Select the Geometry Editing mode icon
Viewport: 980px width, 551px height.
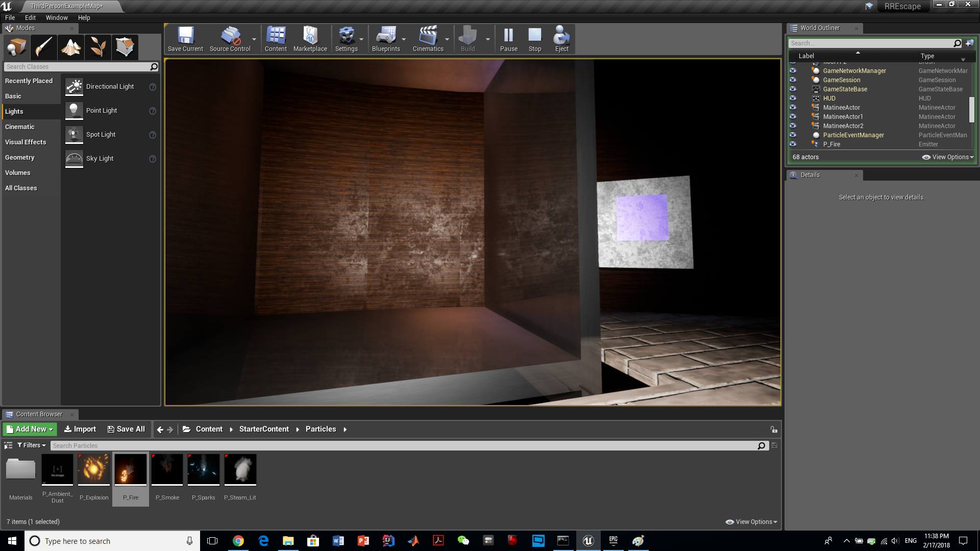tap(125, 47)
